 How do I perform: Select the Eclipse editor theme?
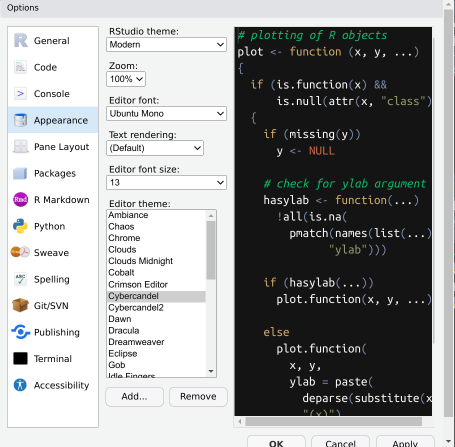pos(156,354)
